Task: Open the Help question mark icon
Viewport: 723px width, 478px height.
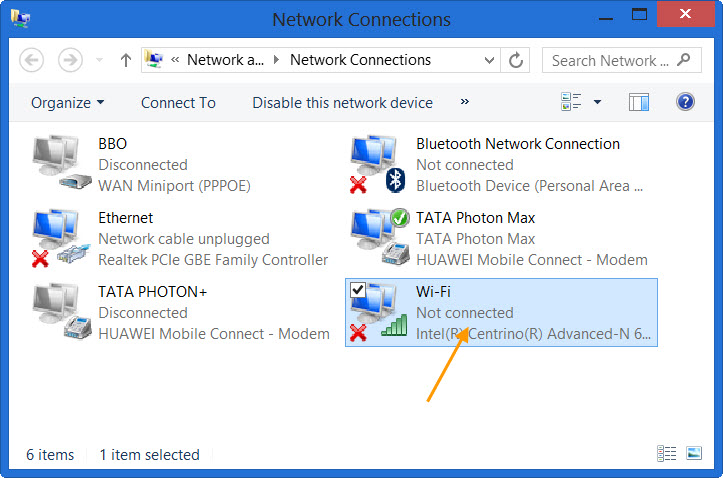Action: click(686, 102)
